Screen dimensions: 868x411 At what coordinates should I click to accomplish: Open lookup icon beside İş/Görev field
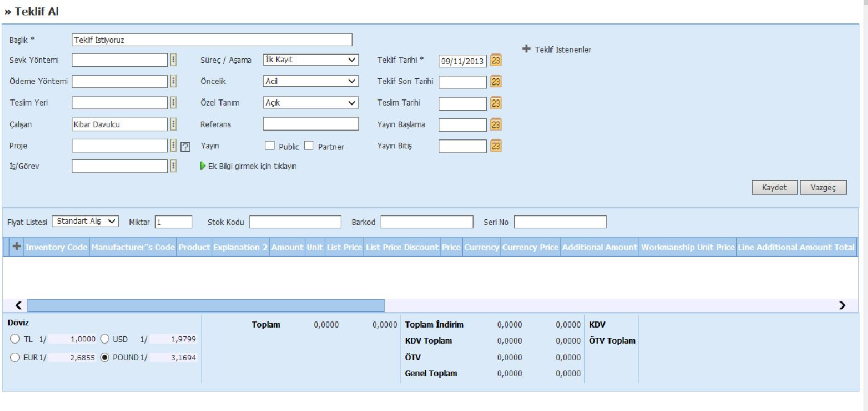click(173, 166)
